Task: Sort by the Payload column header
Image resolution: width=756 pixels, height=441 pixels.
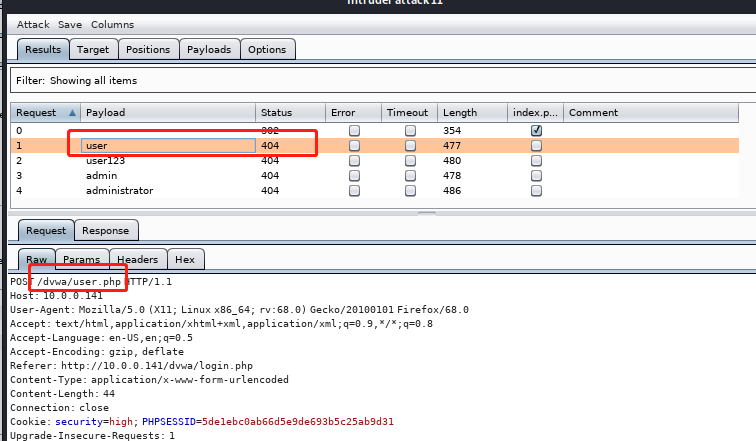Action: (168, 113)
